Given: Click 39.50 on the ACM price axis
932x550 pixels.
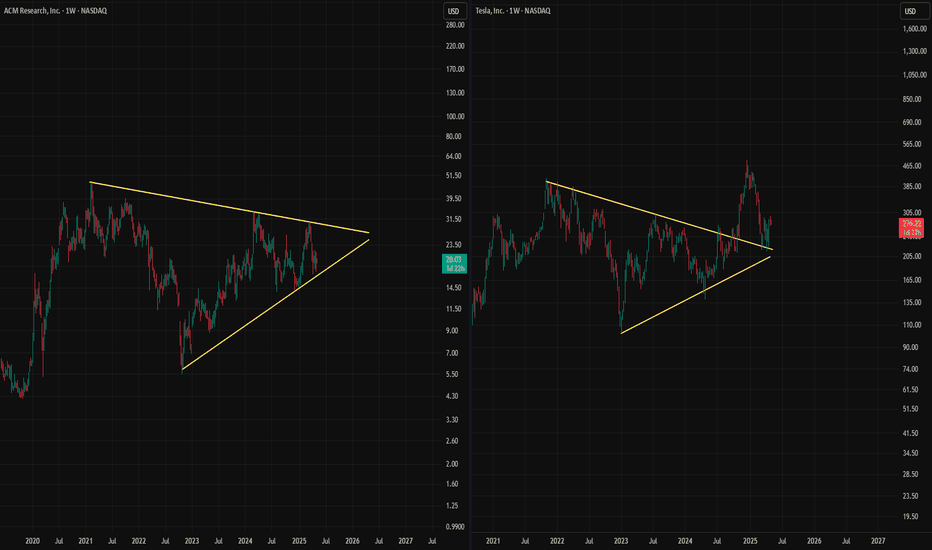Looking at the screenshot, I should pos(453,199).
